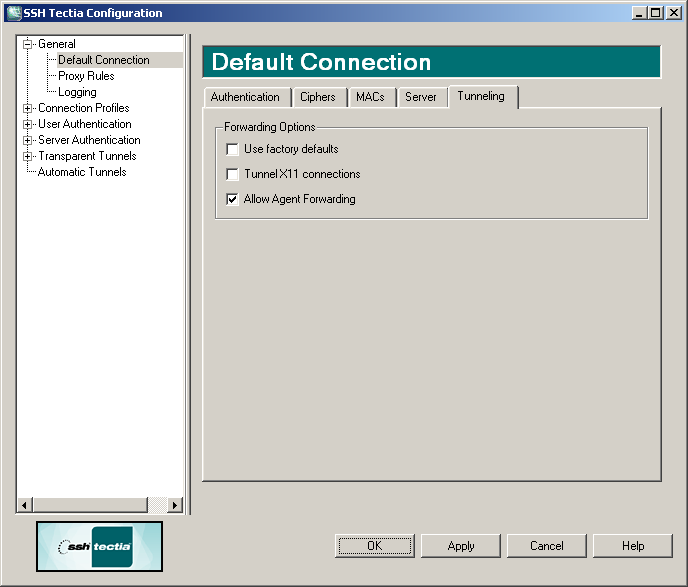This screenshot has width=688, height=587.
Task: Select Proxy Rules tree item
Action: (86, 76)
